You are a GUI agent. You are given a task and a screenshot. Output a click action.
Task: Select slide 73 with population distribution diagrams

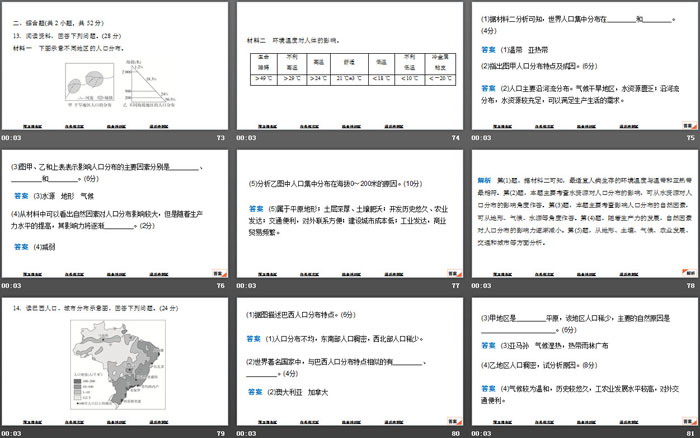[x=116, y=65]
